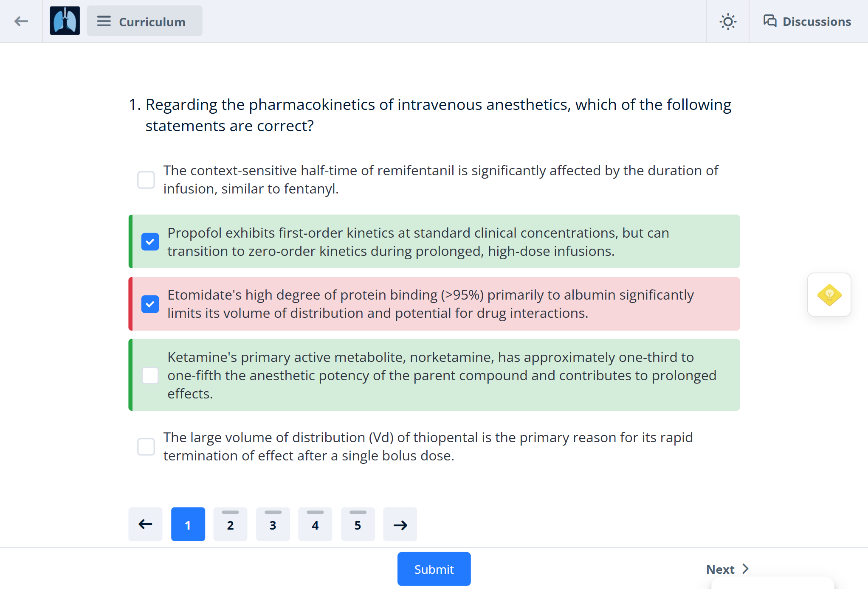Uncheck the Etomidate protein binding option
The image size is (868, 589).
(x=150, y=304)
